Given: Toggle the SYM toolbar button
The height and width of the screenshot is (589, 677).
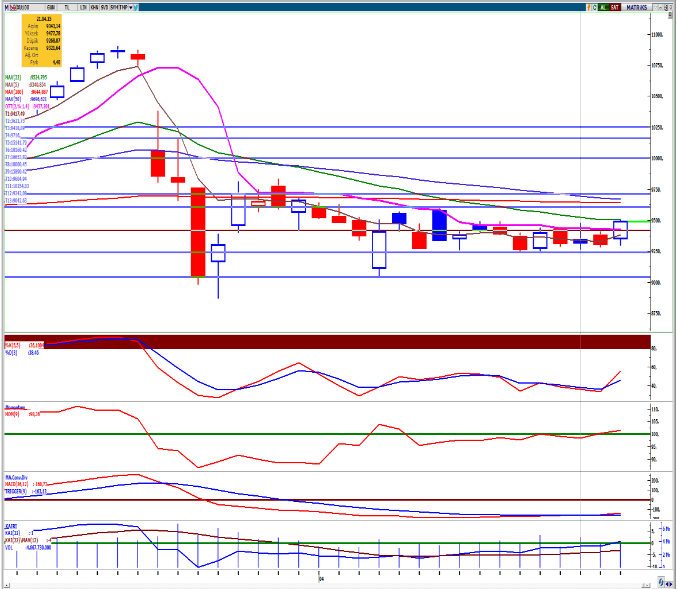Looking at the screenshot, I should (x=114, y=7).
